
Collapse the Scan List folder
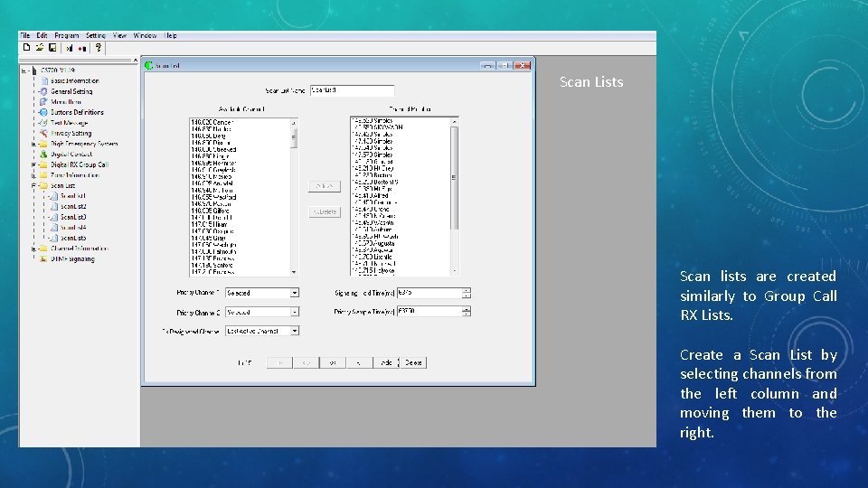[x=33, y=186]
